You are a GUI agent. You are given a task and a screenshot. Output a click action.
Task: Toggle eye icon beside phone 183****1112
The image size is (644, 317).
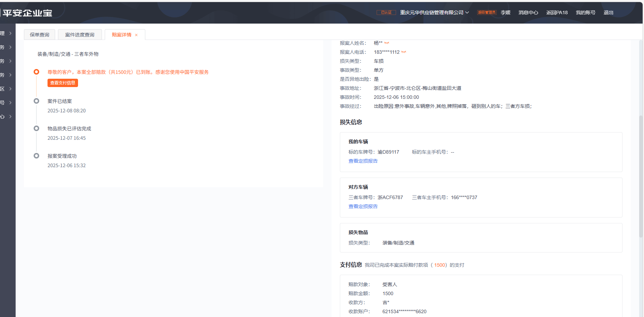point(404,52)
